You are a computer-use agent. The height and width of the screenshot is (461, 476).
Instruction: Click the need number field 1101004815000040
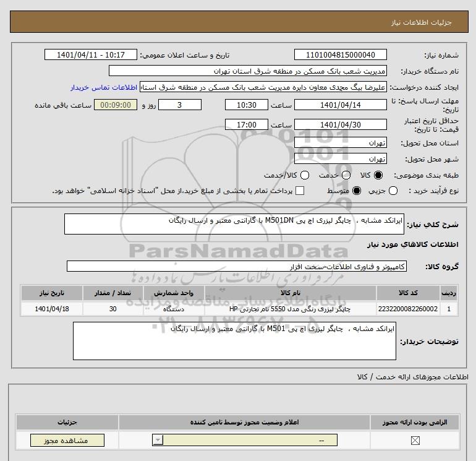click(x=340, y=54)
